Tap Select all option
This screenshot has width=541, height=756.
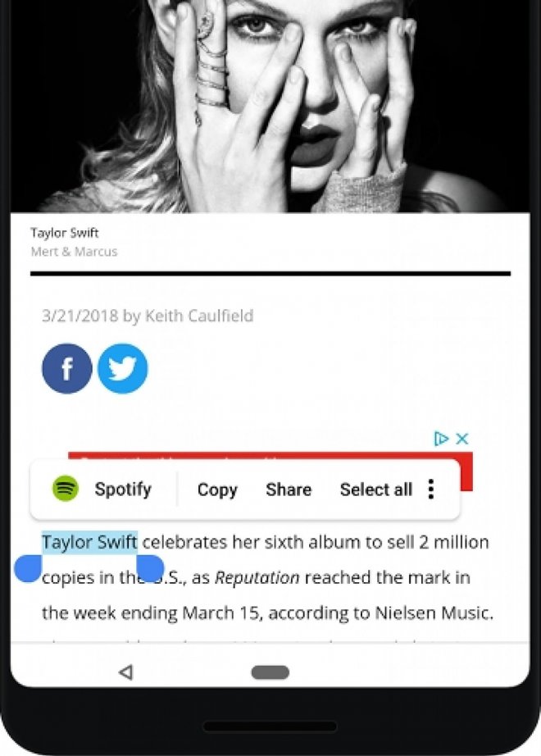[375, 490]
